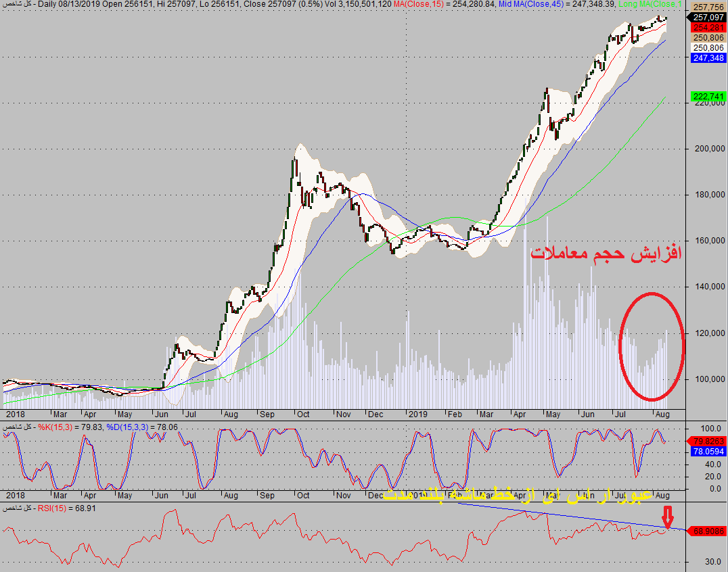Click the RSI(15) = 68.91 indicator label
The image size is (728, 572).
pos(67,508)
